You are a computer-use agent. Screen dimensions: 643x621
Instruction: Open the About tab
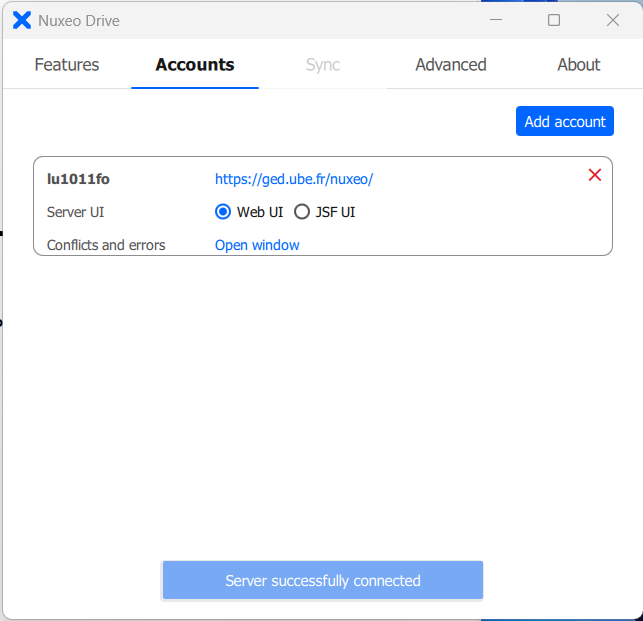tap(579, 64)
